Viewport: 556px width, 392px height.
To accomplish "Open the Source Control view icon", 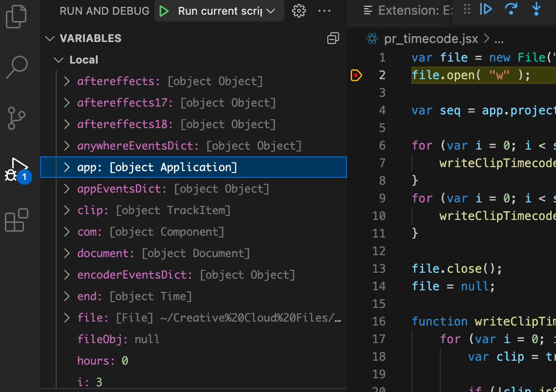I will click(x=17, y=118).
